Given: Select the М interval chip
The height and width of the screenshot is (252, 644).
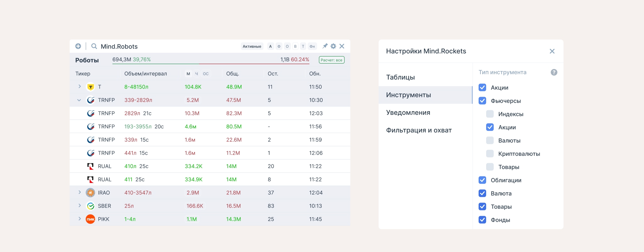Looking at the screenshot, I should (x=188, y=74).
